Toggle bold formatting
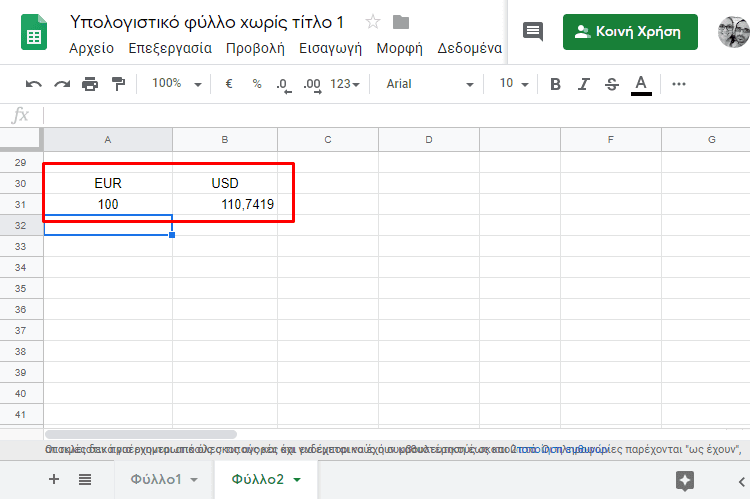The width and height of the screenshot is (750, 500). 555,84
